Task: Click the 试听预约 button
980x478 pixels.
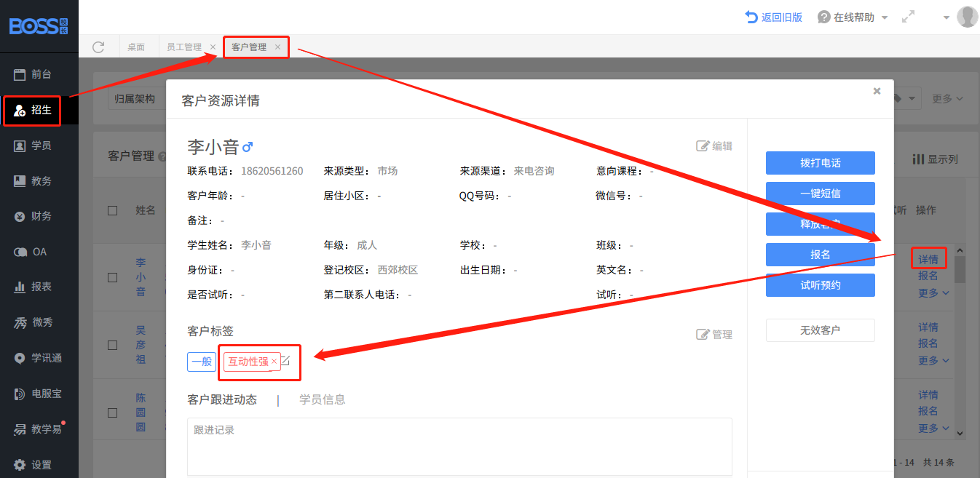Action: (x=821, y=284)
